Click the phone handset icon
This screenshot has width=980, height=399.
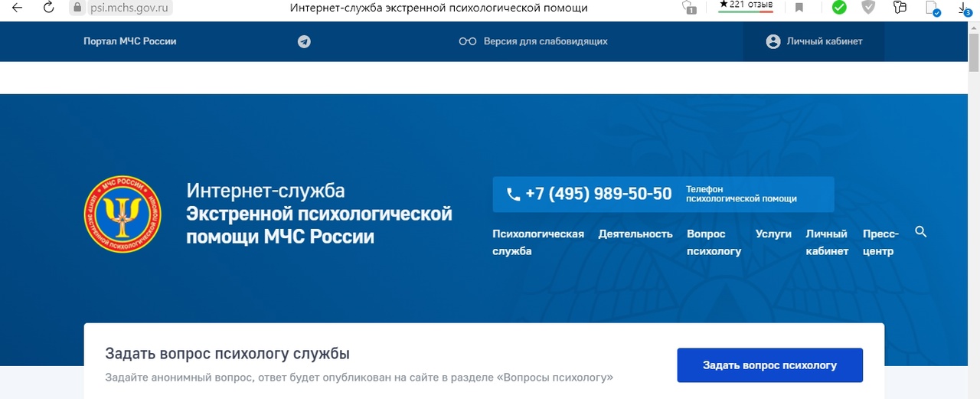click(x=513, y=195)
